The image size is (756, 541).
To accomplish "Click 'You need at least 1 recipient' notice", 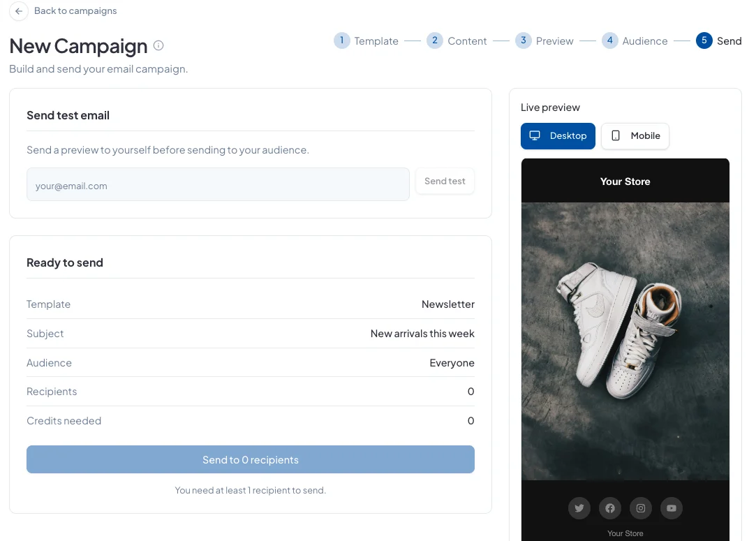I will (250, 490).
